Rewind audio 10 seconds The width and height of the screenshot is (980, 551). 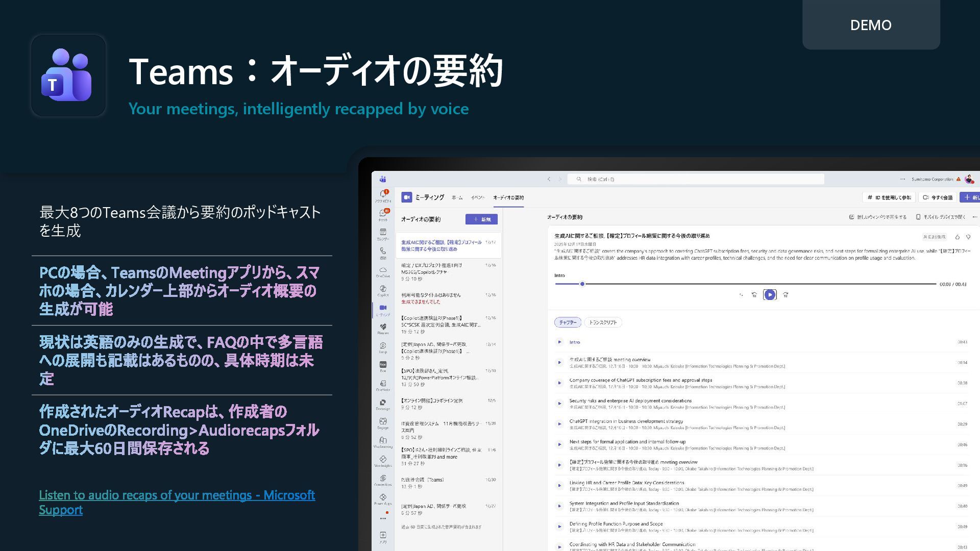click(754, 295)
